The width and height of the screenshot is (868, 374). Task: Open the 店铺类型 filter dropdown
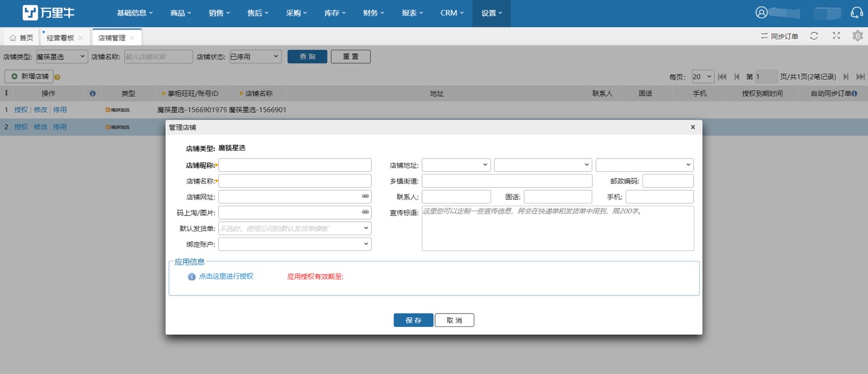click(x=62, y=57)
